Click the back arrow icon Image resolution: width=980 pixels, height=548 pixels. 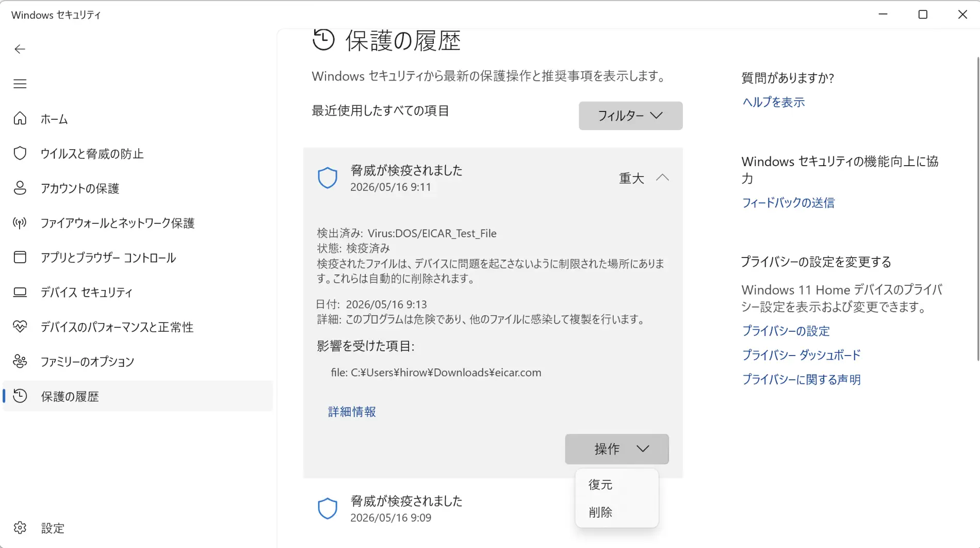tap(20, 49)
